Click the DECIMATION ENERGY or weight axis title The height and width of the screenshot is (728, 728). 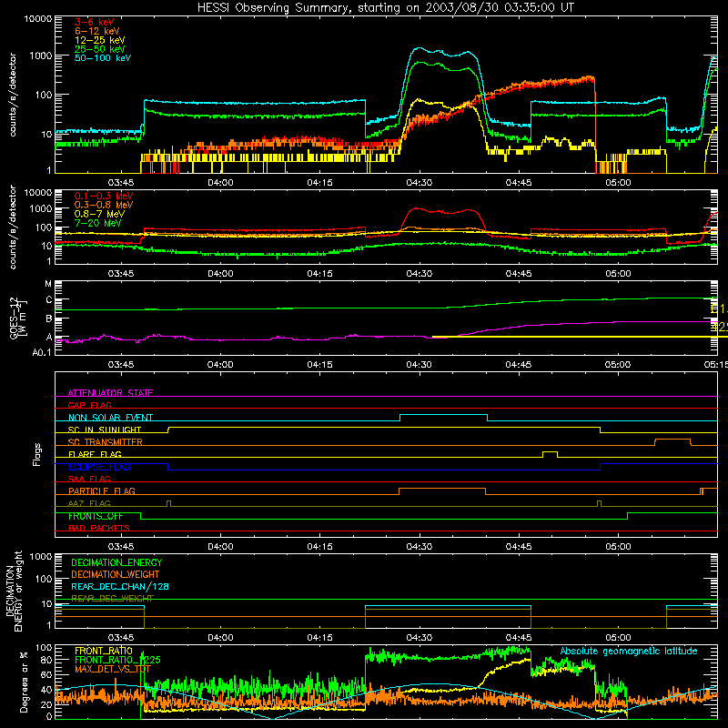tap(14, 591)
